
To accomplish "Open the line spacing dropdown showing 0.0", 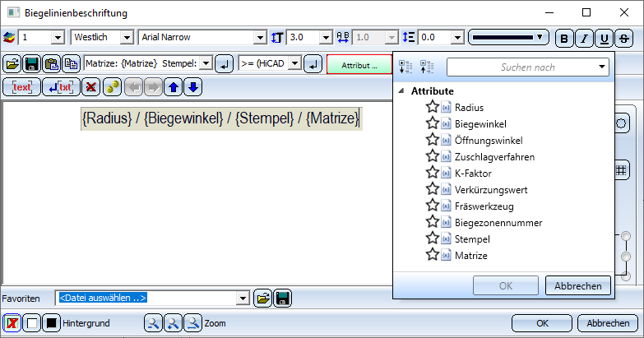I will pos(457,37).
